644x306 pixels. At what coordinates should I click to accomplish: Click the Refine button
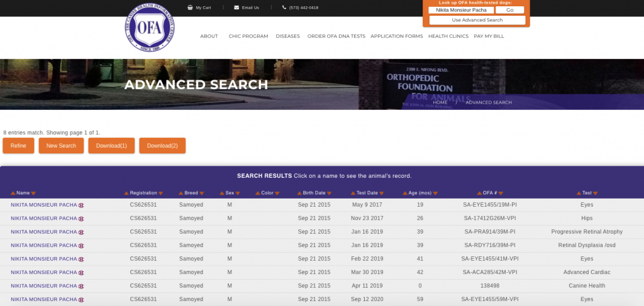pos(18,146)
